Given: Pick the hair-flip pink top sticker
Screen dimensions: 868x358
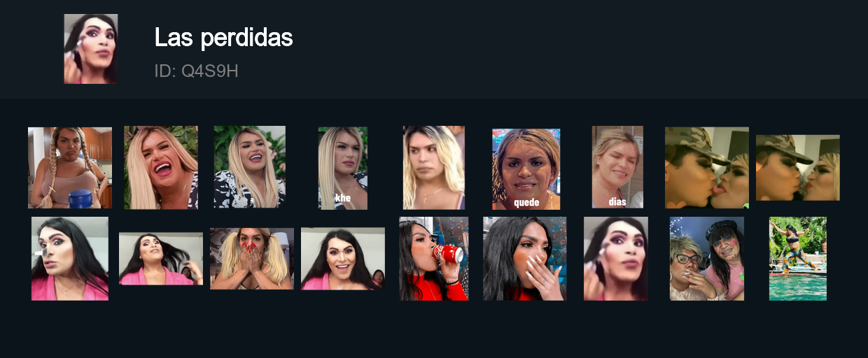Looking at the screenshot, I should tap(161, 259).
